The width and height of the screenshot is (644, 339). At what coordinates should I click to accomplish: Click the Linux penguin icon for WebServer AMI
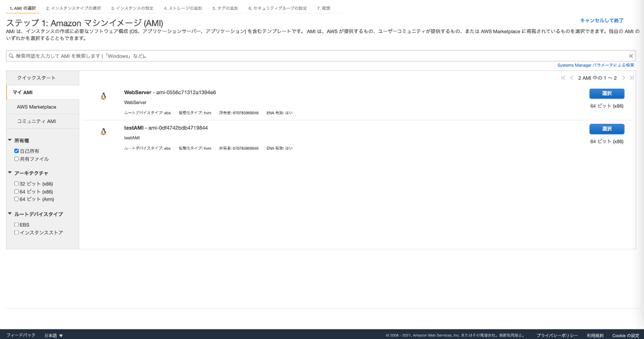point(103,96)
